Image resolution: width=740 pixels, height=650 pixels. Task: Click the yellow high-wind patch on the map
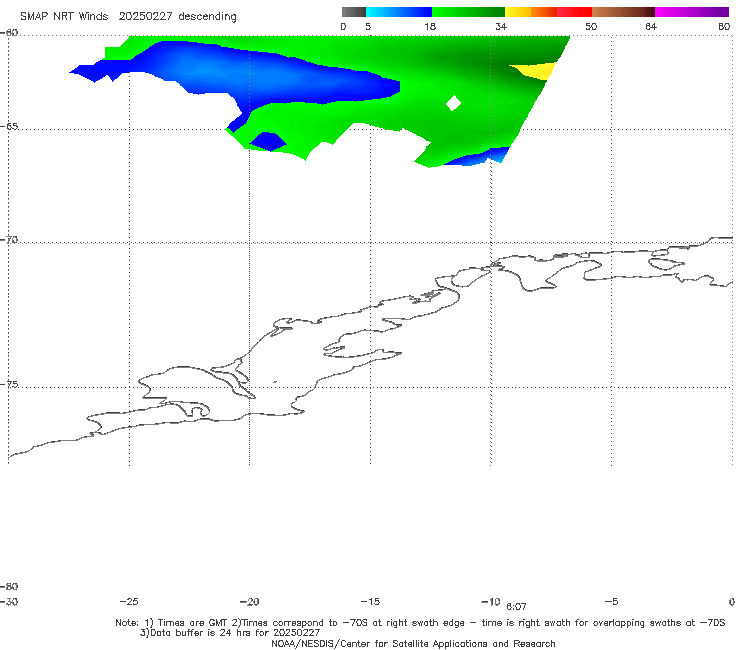click(x=536, y=71)
